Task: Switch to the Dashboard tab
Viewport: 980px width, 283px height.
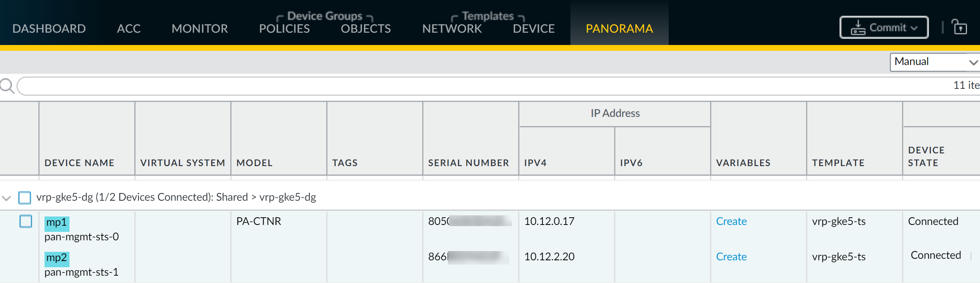Action: tap(49, 28)
